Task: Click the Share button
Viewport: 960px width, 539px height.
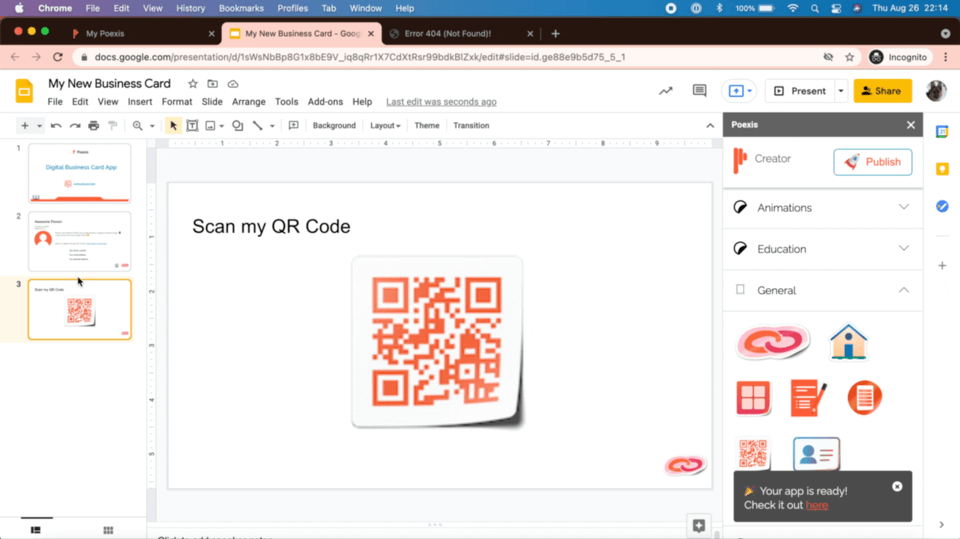Action: [x=882, y=91]
